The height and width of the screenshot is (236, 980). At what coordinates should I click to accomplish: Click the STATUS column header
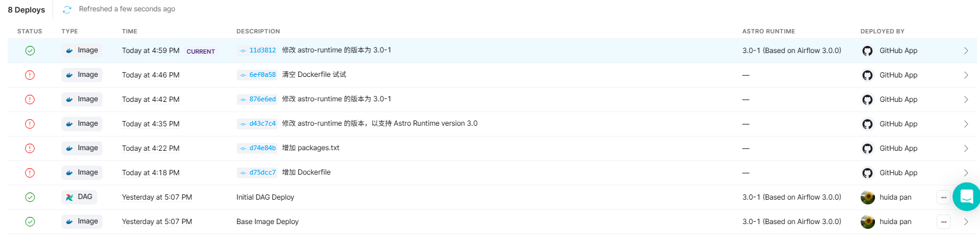tap(30, 32)
